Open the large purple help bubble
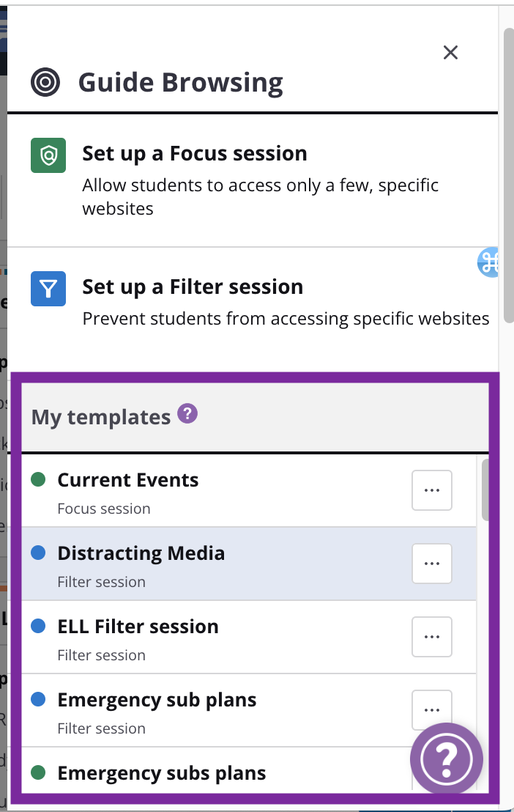Image resolution: width=514 pixels, height=812 pixels. pos(446,759)
